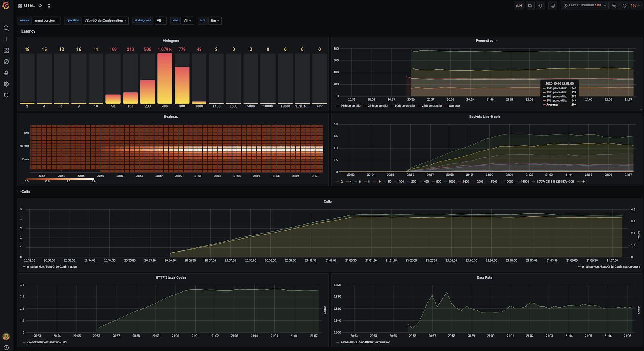
Task: Click the heatmap color scale legend
Action: [x=60, y=179]
